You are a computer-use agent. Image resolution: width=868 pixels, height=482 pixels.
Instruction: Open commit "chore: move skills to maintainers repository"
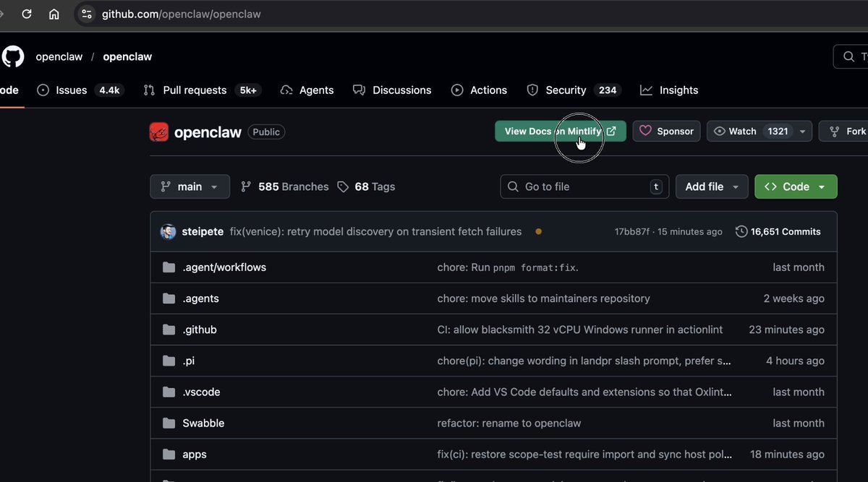point(544,298)
